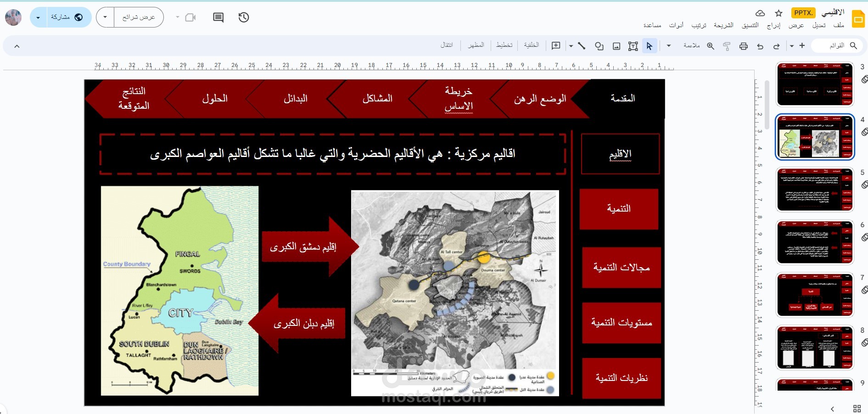Click the المظهر theme button
This screenshot has height=414, width=868.
coord(476,45)
